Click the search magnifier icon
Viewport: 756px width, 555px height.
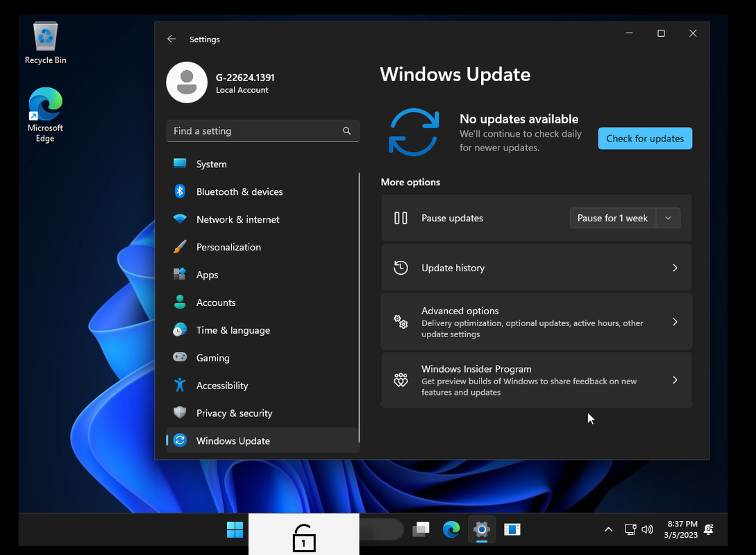(346, 130)
